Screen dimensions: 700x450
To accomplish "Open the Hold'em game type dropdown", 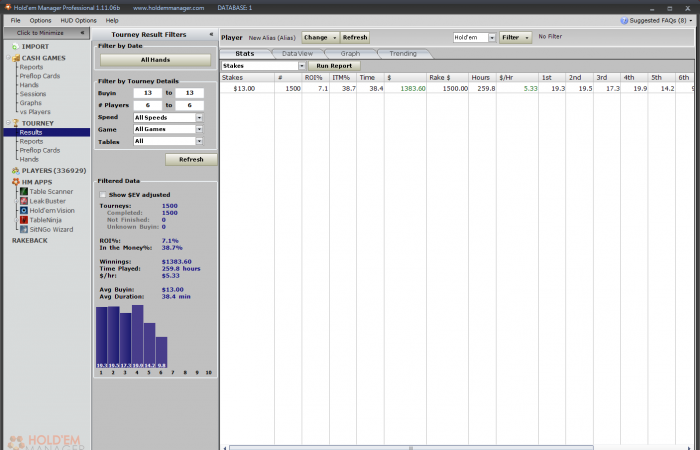I will 492,38.
